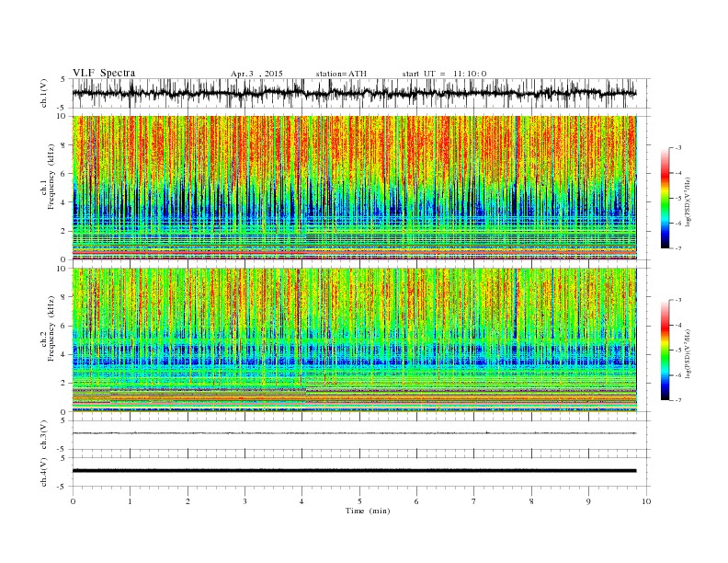The width and height of the screenshot is (728, 563).
Task: Click the "ch.3(V)" axis label
Action: point(44,435)
